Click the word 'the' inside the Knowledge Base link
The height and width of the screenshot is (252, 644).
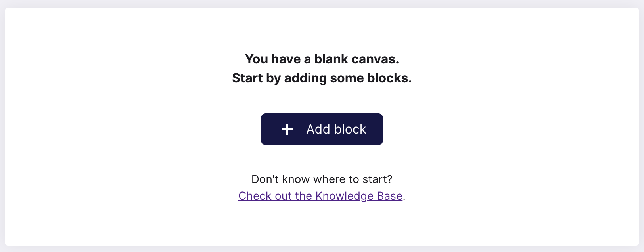304,196
